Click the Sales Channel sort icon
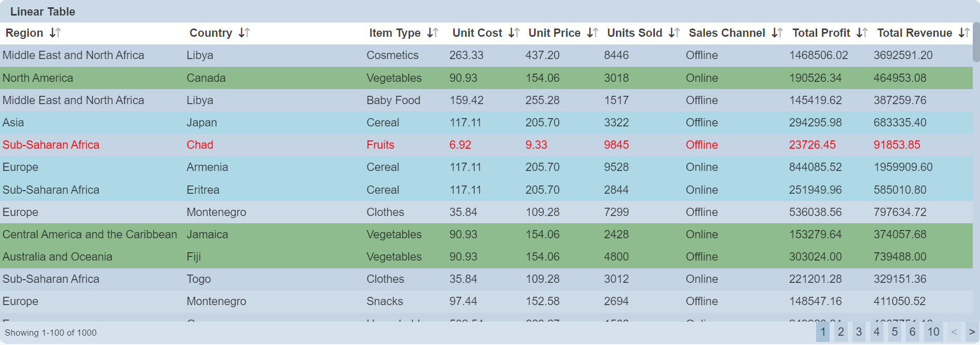This screenshot has height=345, width=980. click(x=777, y=33)
